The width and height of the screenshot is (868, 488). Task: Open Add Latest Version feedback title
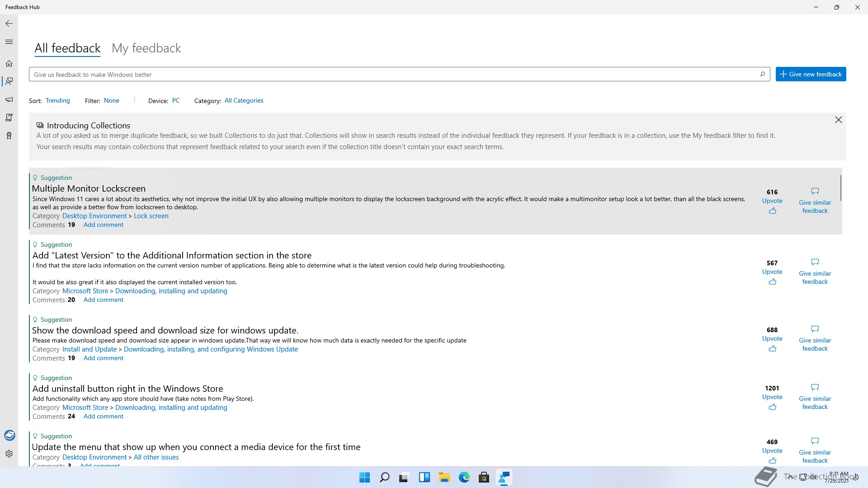pos(172,255)
